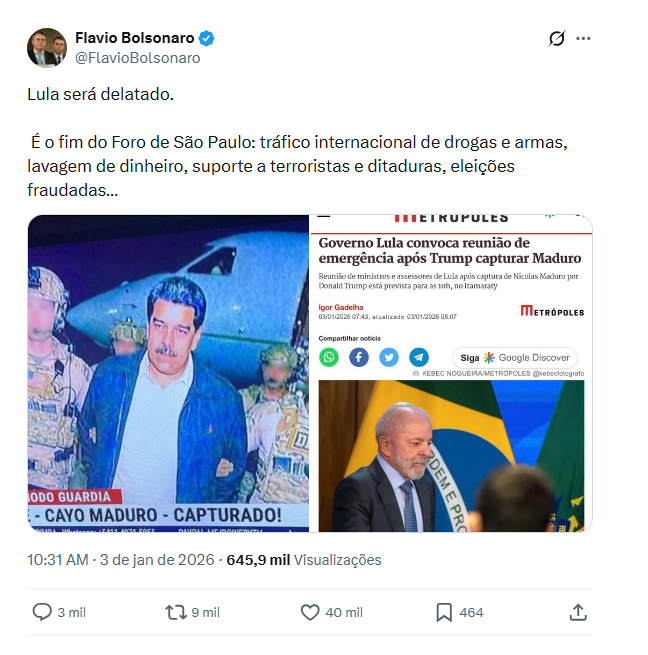Click the reply speech bubble icon
This screenshot has width=648, height=655.
[42, 612]
